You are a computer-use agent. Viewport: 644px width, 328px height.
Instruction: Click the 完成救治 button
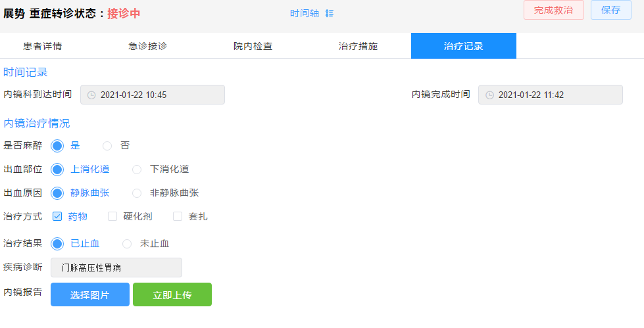click(x=553, y=11)
